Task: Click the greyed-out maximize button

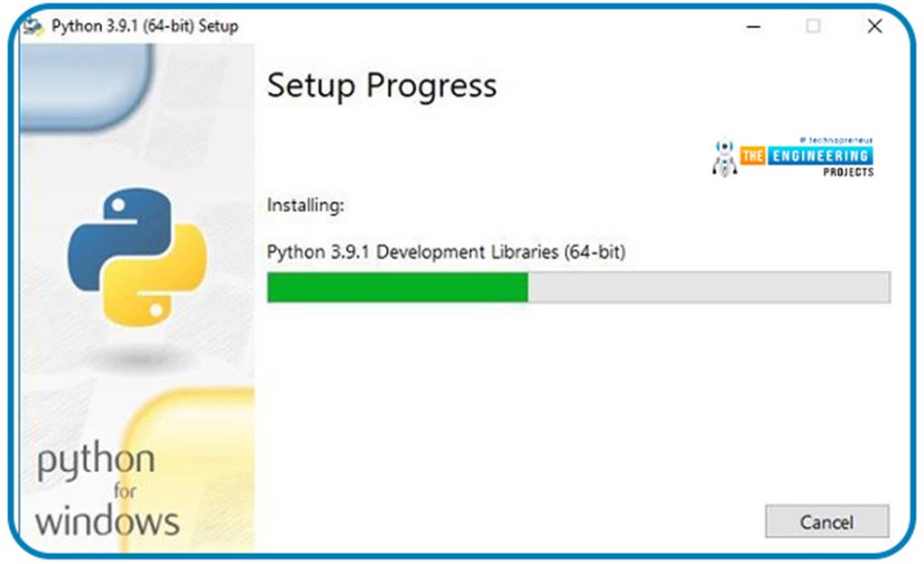Action: 813,27
